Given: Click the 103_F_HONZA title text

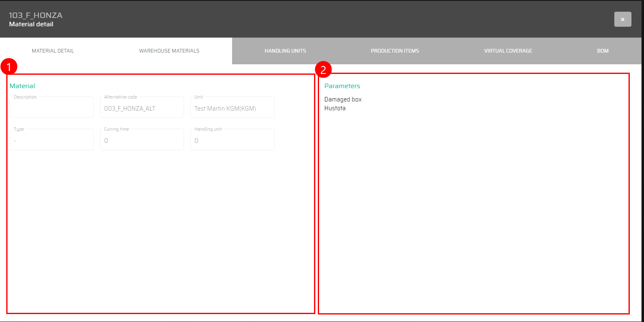Looking at the screenshot, I should pyautogui.click(x=36, y=15).
